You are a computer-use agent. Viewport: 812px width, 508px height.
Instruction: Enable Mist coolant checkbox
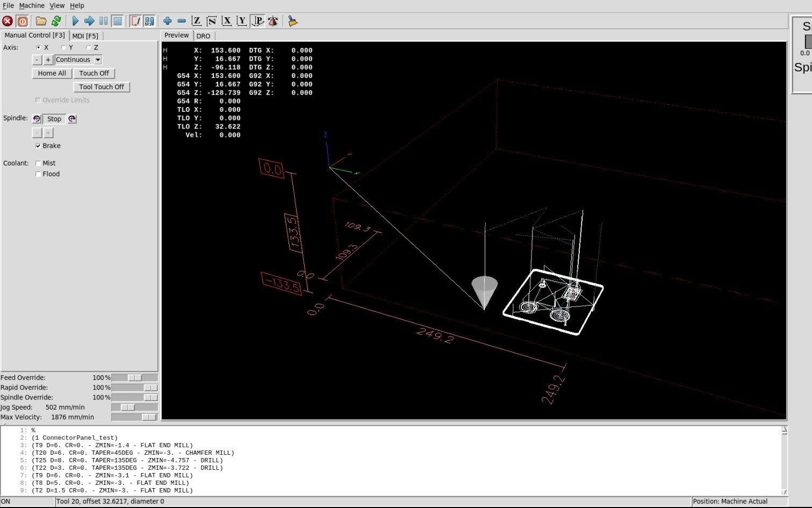[x=38, y=163]
